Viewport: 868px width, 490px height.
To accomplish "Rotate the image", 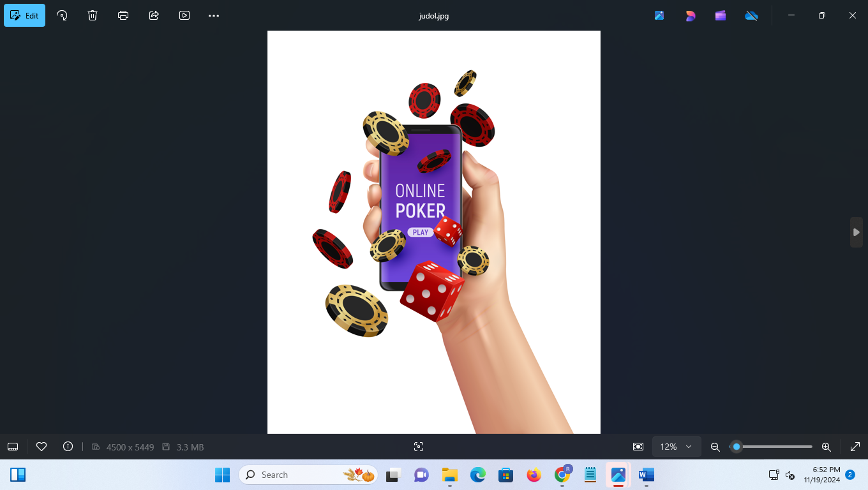I will pos(61,15).
